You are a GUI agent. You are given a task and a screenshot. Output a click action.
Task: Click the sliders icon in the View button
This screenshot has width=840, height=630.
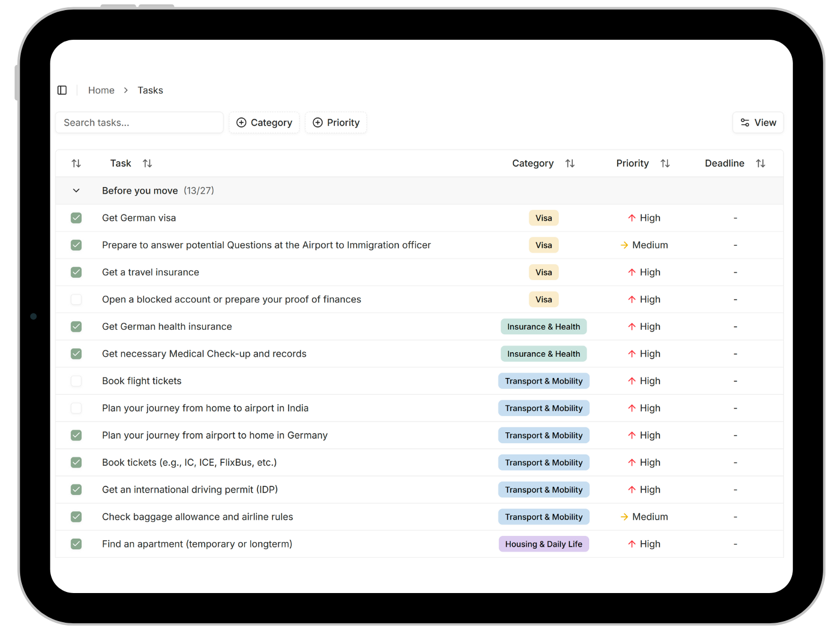pyautogui.click(x=745, y=123)
